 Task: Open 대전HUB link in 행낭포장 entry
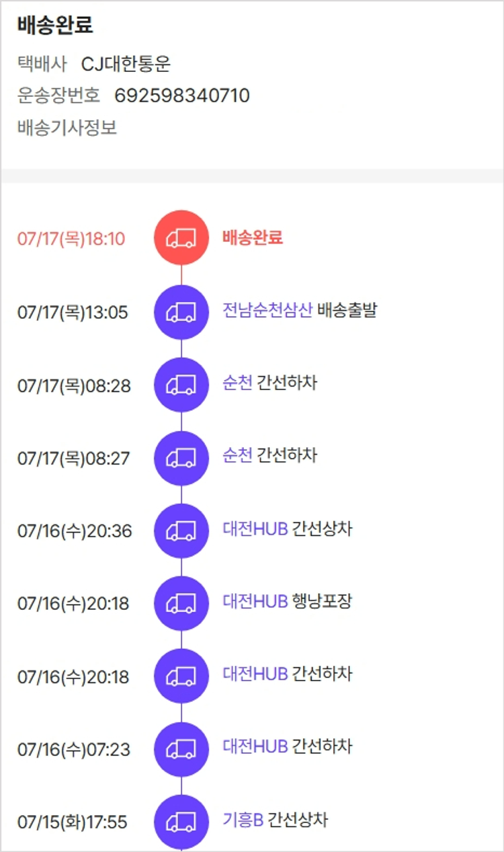click(x=255, y=601)
